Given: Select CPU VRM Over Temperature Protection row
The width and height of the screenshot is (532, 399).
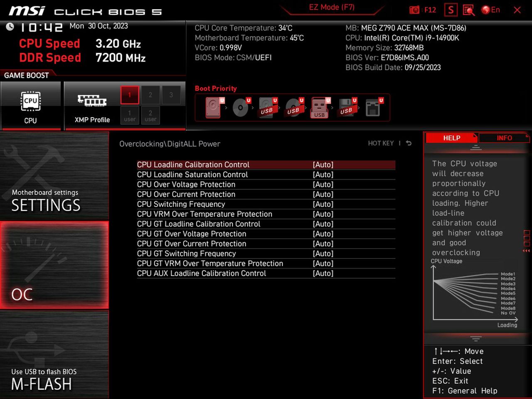Looking at the screenshot, I should 266,214.
